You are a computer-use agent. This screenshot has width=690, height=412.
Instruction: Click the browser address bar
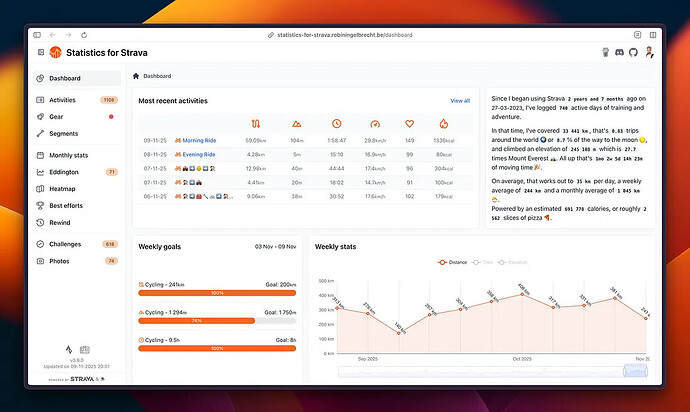click(x=345, y=35)
